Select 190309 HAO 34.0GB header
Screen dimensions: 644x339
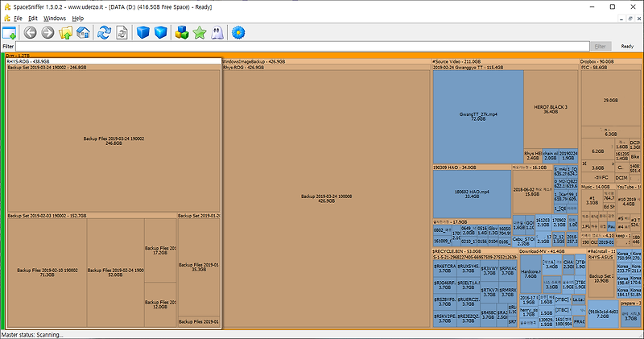tap(472, 167)
